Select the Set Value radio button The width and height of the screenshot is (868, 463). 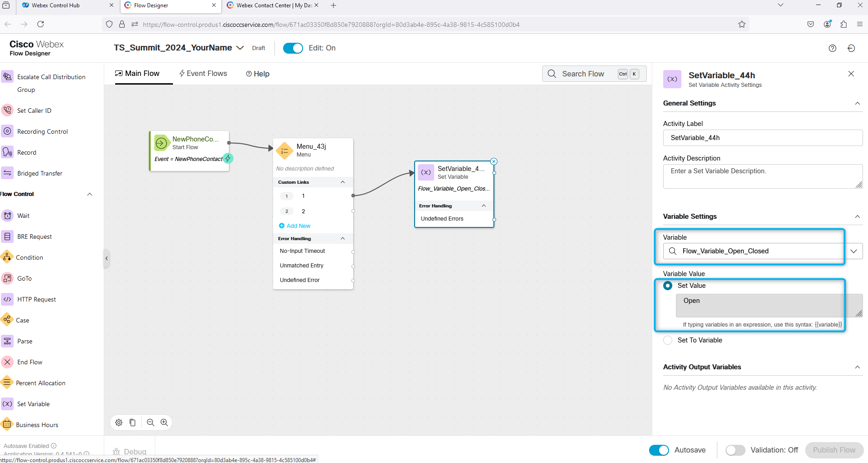[x=668, y=286]
